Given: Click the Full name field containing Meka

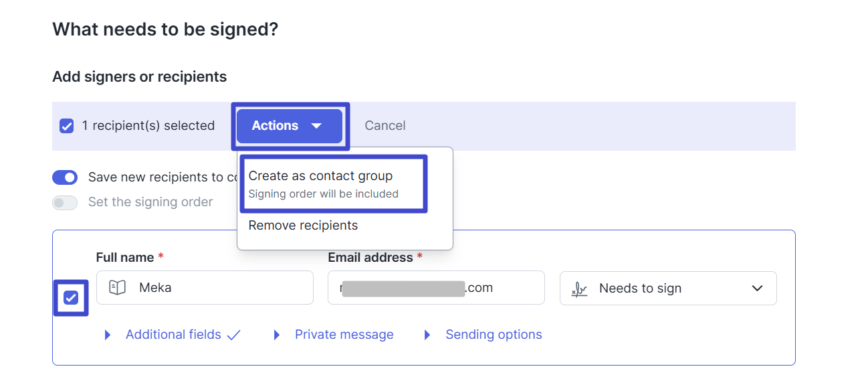Looking at the screenshot, I should (205, 288).
